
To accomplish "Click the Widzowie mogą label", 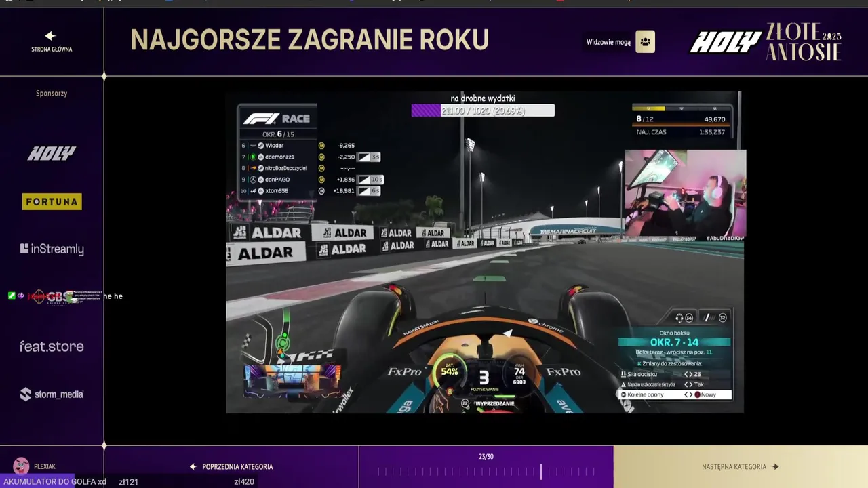I will pyautogui.click(x=608, y=42).
